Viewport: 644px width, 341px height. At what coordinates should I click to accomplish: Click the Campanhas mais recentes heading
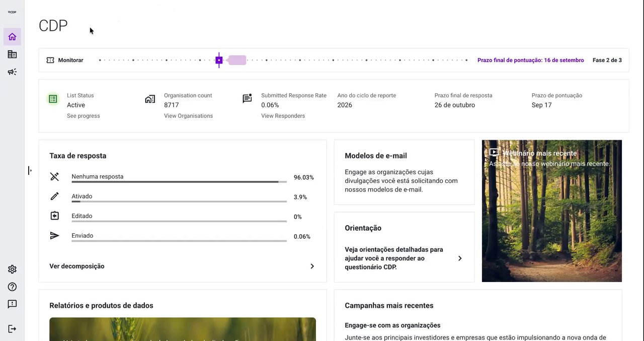click(389, 306)
